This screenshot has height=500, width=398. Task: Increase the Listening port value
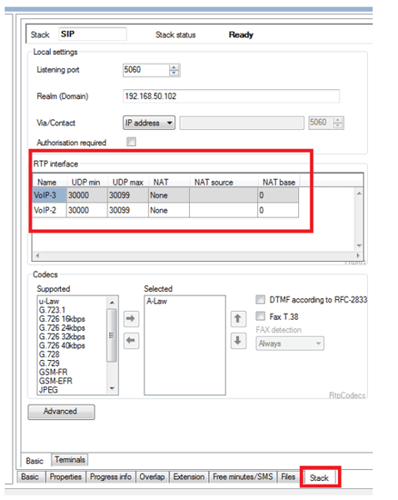(x=174, y=67)
